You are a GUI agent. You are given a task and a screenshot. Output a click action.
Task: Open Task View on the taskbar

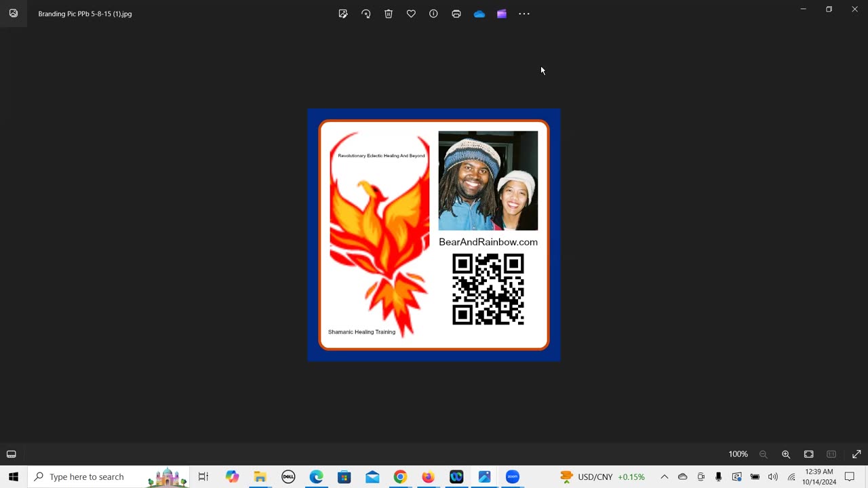coord(203,476)
